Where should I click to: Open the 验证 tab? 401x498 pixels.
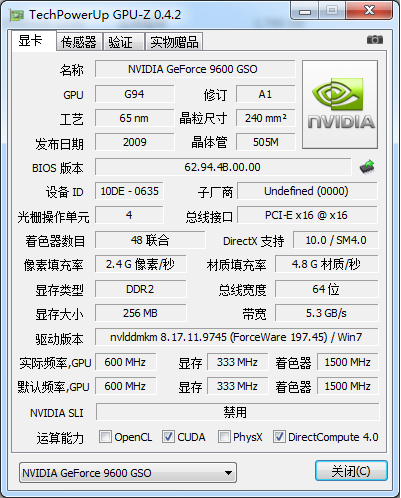point(123,42)
